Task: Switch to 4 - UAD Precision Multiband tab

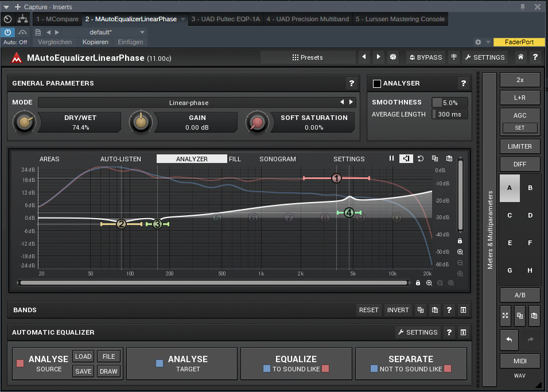Action: (x=308, y=19)
